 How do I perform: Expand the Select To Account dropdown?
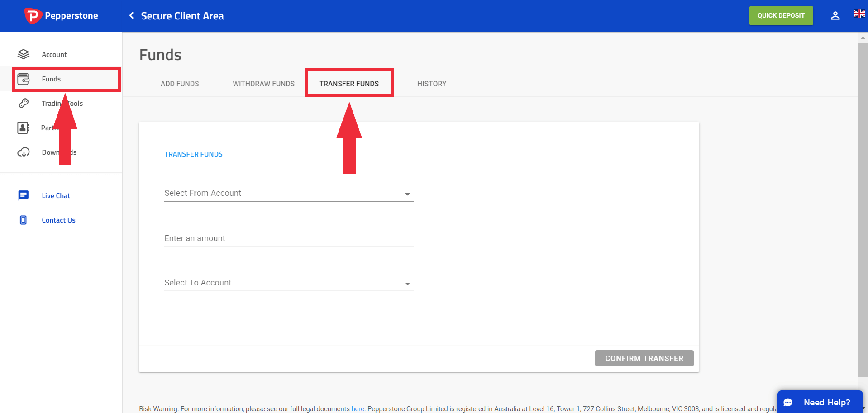289,283
